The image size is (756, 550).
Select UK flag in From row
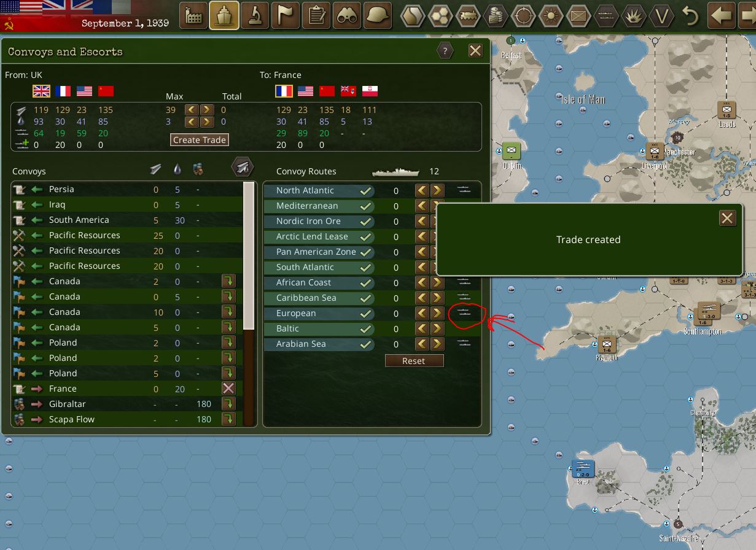tap(41, 91)
